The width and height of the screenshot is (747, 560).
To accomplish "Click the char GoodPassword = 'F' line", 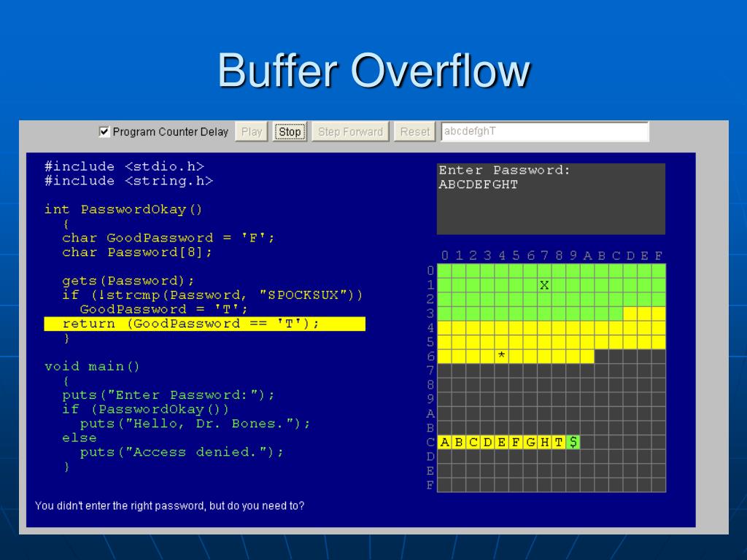I will (169, 238).
